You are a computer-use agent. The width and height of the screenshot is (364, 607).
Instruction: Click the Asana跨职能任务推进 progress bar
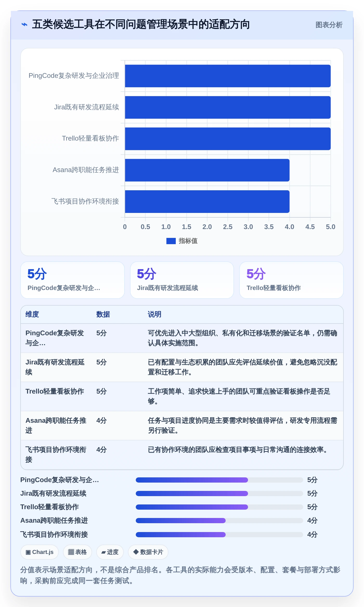(x=219, y=521)
